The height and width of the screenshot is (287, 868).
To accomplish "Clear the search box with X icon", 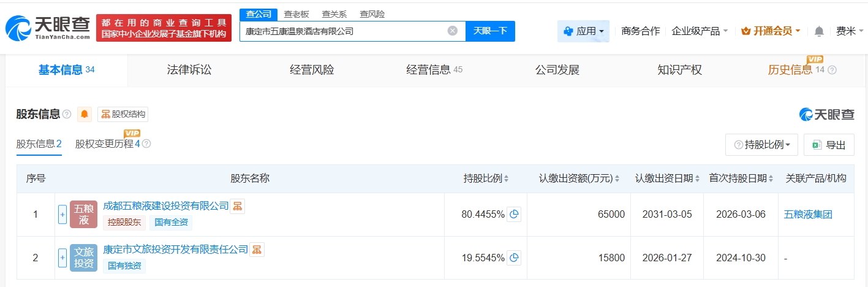I will [x=453, y=31].
